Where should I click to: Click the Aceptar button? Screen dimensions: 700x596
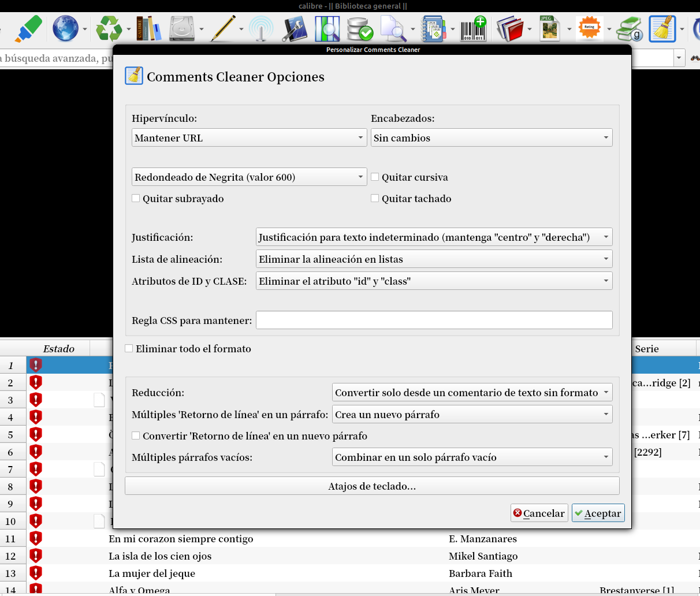598,513
